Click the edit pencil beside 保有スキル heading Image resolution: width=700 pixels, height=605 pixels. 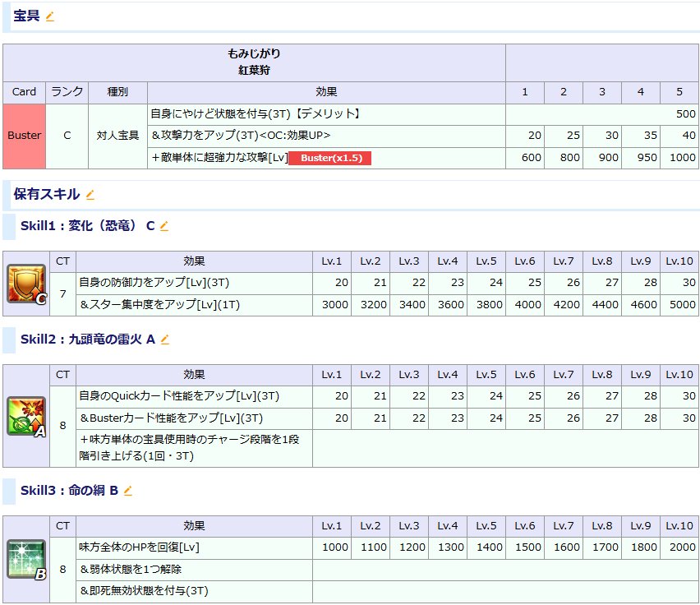pos(90,195)
